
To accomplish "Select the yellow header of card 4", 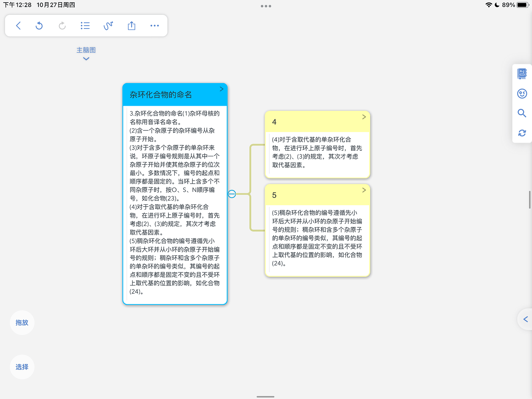I will [317, 122].
